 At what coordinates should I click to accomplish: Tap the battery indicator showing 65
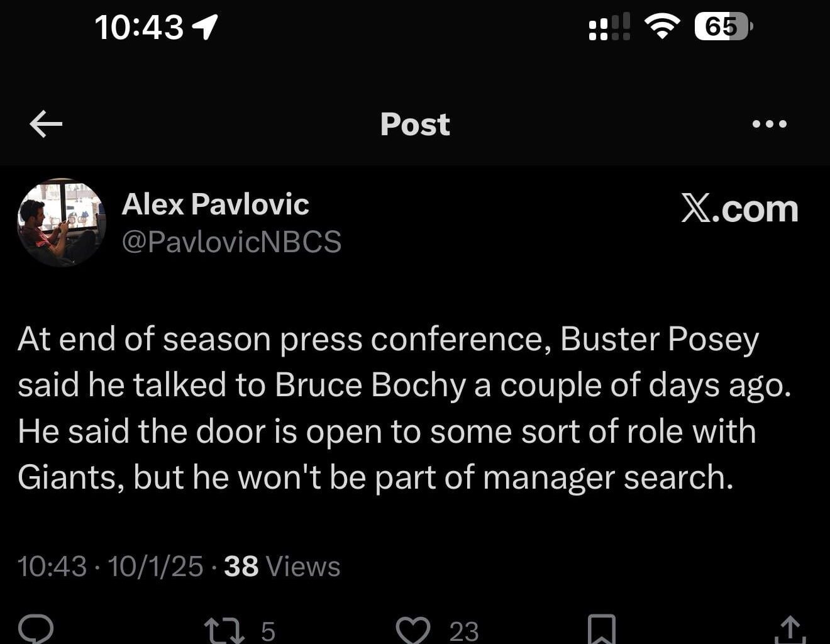[x=722, y=27]
